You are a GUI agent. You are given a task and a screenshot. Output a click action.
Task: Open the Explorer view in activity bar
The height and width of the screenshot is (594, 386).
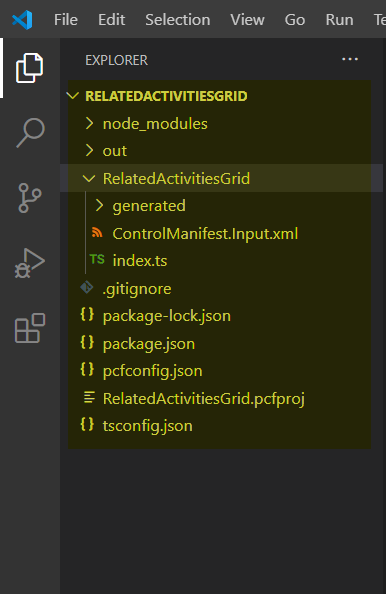coord(30,68)
